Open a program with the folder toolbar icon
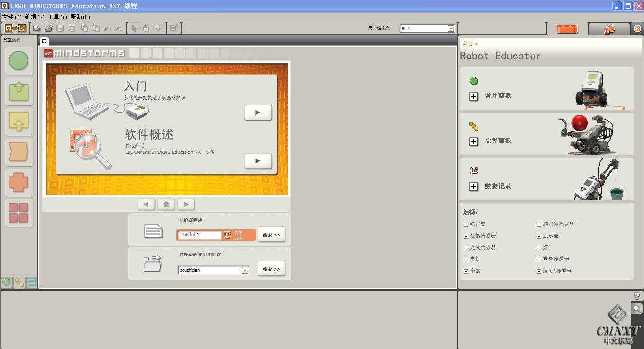 point(48,28)
